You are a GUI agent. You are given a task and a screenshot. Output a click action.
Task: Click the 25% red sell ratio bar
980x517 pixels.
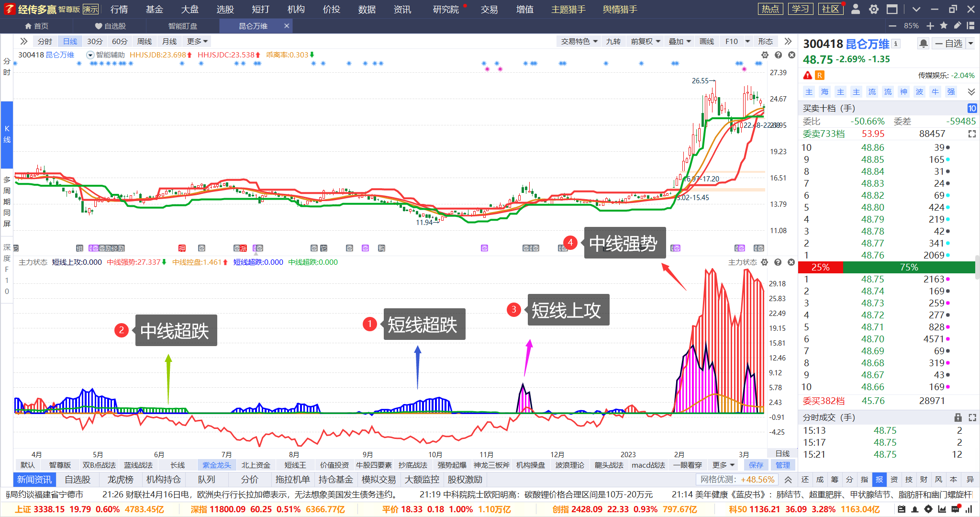pos(821,267)
